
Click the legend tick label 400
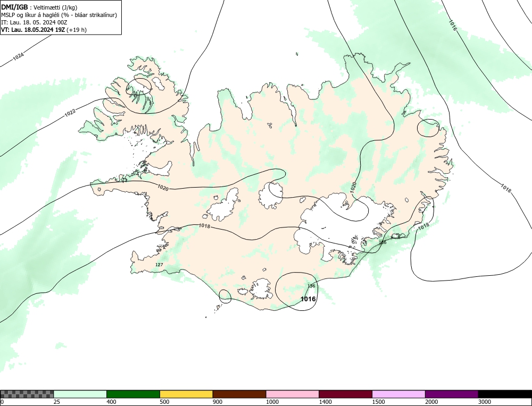111,402
